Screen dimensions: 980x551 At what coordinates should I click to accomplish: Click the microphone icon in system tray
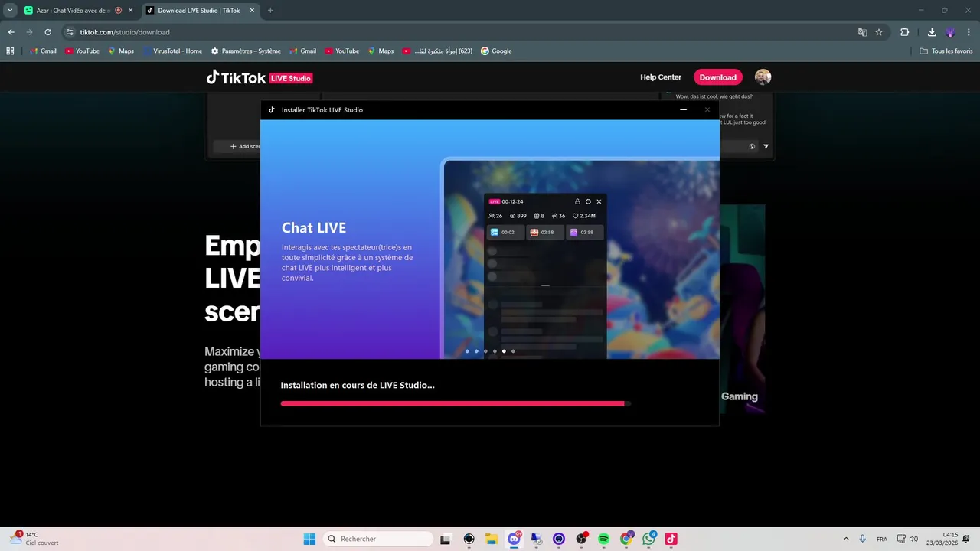(863, 539)
